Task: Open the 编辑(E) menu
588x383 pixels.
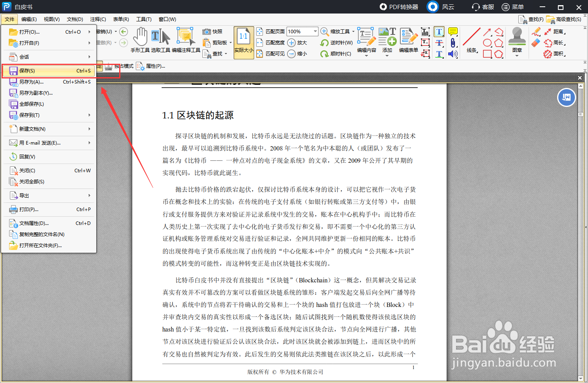Action: 29,19
